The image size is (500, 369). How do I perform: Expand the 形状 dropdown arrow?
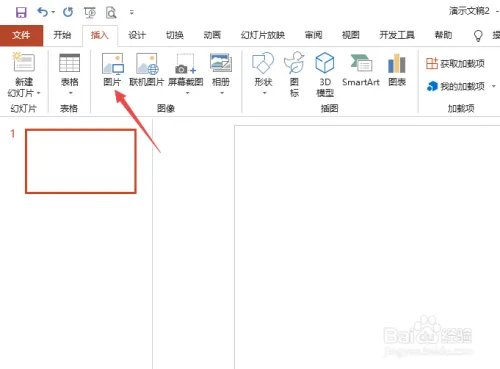[x=265, y=93]
